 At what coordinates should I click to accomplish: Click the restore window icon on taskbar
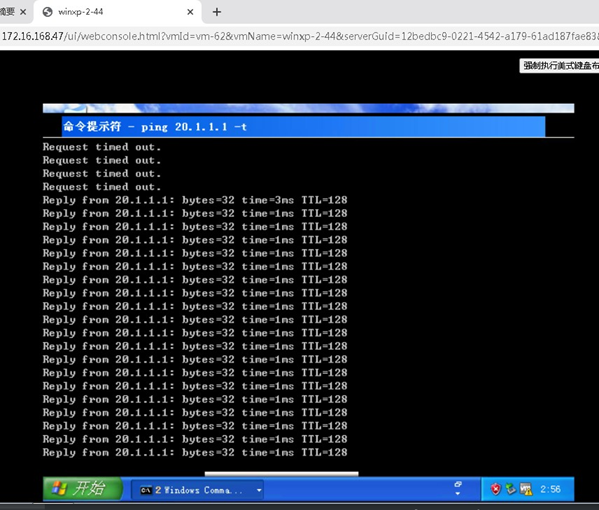pyautogui.click(x=458, y=484)
